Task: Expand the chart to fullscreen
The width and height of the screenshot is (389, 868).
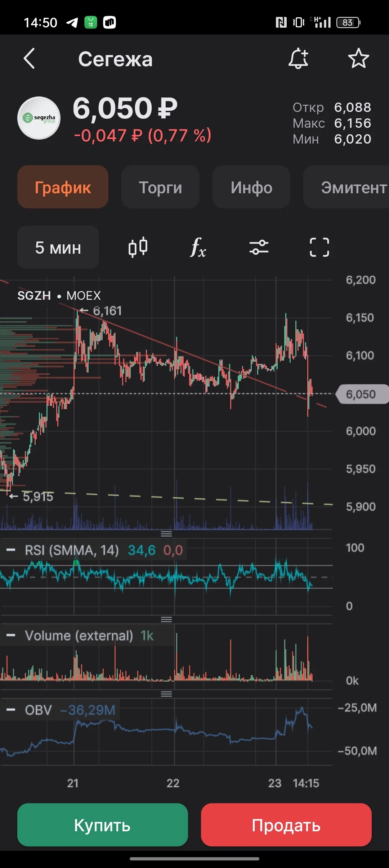Action: pyautogui.click(x=319, y=247)
